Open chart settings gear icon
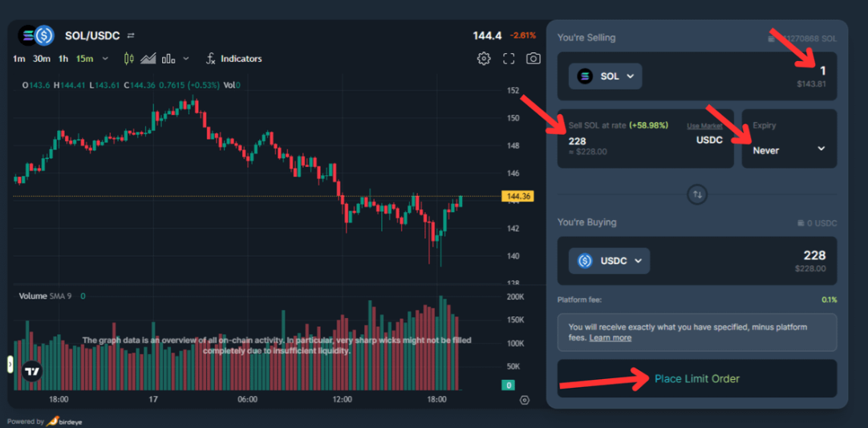 484,58
